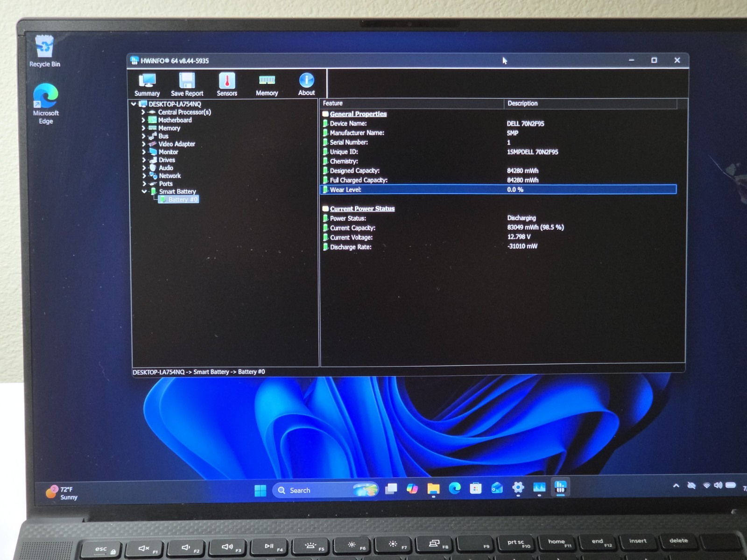This screenshot has width=747, height=560.
Task: Open Microsoft Store on the taskbar
Action: coord(476,488)
